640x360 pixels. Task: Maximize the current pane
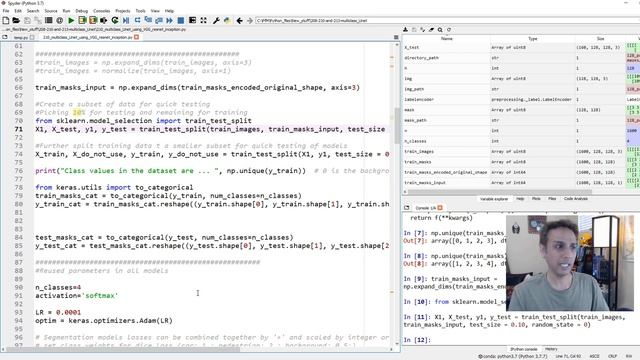tap(192, 20)
